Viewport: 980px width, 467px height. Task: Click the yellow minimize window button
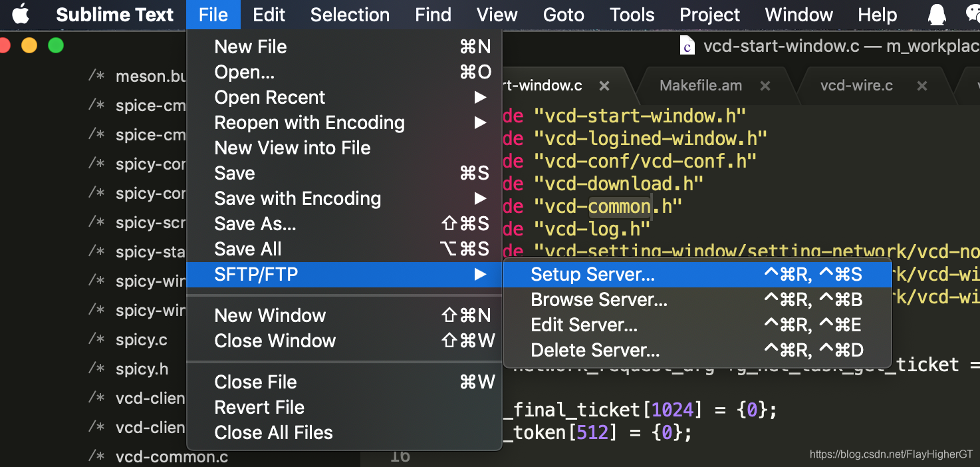coord(29,46)
